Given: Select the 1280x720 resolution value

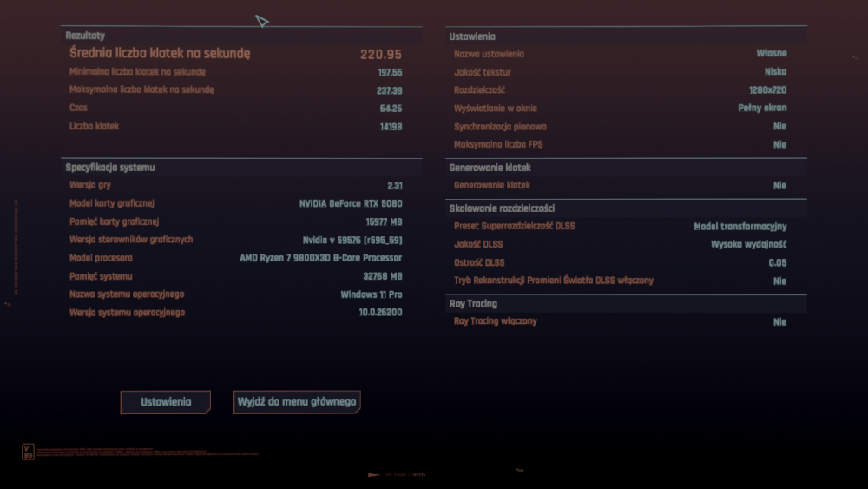Looking at the screenshot, I should (x=768, y=90).
